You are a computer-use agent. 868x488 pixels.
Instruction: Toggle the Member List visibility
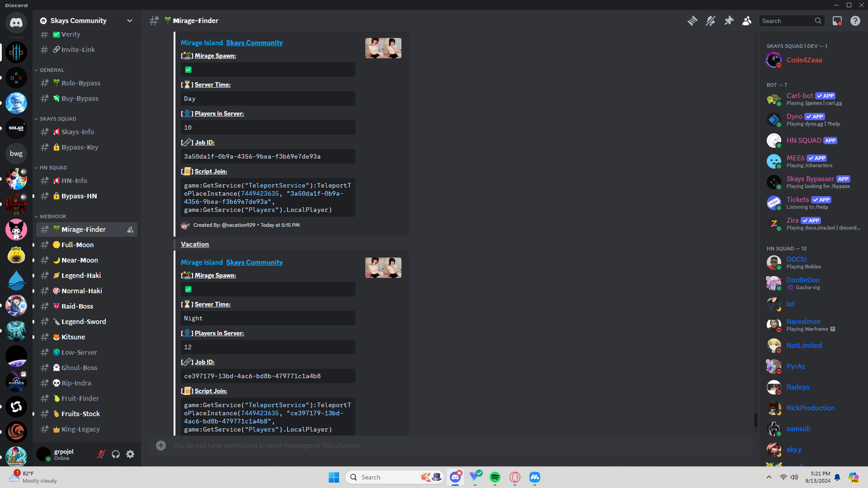tap(747, 21)
